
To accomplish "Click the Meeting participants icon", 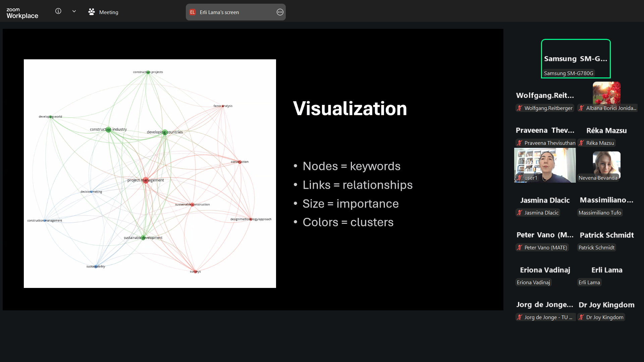I will 92,12.
